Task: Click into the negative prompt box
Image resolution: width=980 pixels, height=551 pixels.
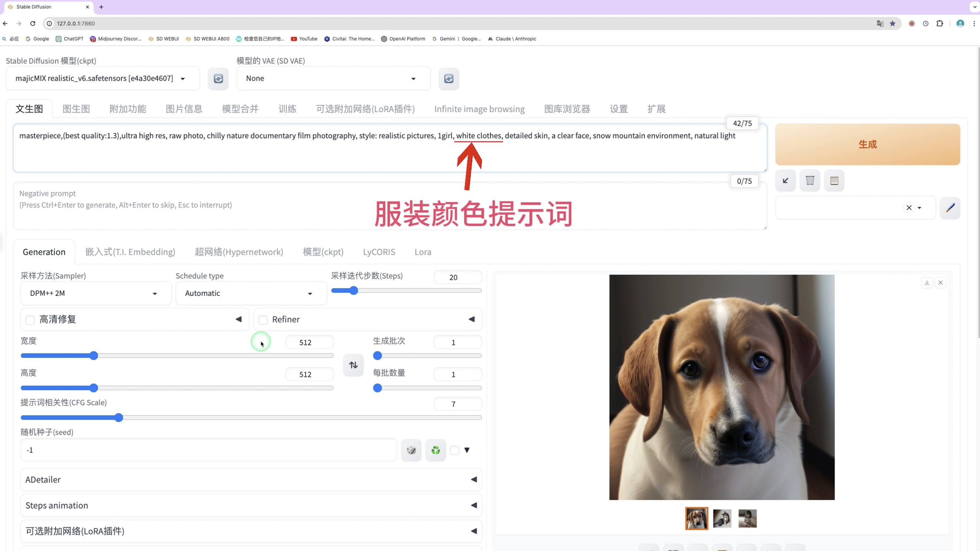Action: (390, 206)
